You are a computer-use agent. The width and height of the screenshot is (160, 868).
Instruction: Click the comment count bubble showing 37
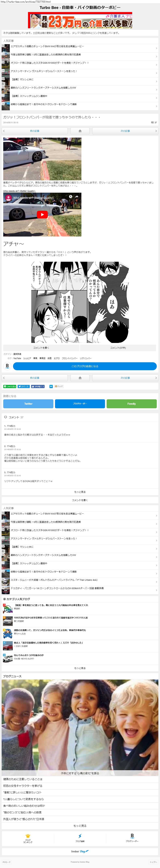click(154, 123)
